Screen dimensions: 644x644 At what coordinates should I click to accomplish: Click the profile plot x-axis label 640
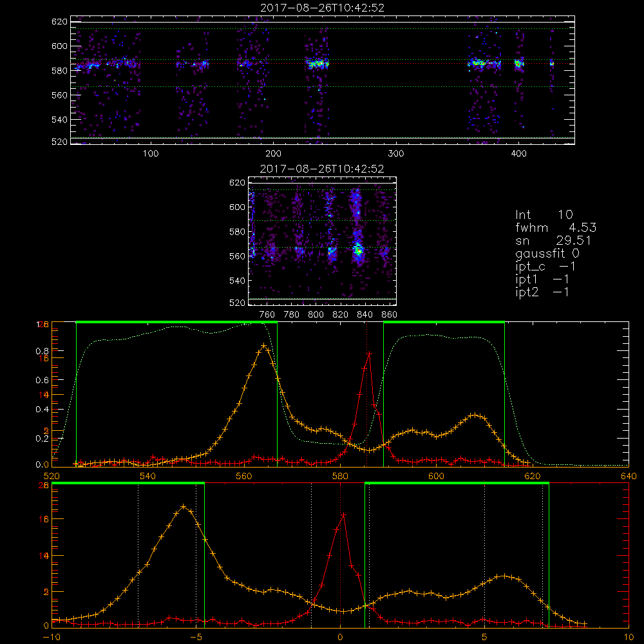coord(629,476)
